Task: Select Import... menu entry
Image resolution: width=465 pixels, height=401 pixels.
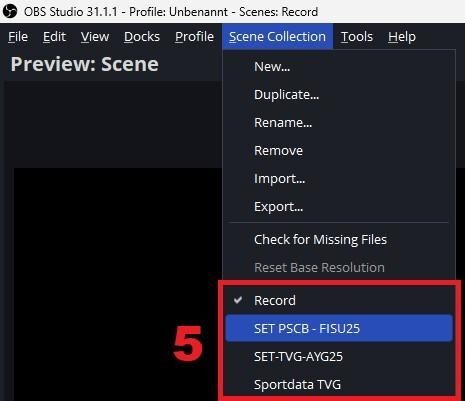Action: point(339,179)
